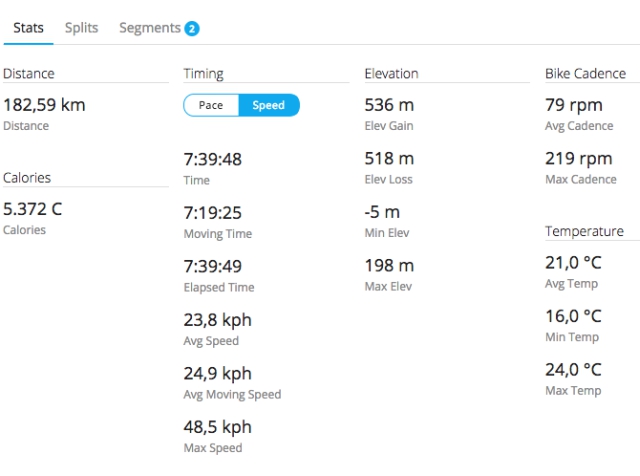The image size is (640, 476).
Task: Click the 23,8 kph average speed
Action: [x=217, y=320]
